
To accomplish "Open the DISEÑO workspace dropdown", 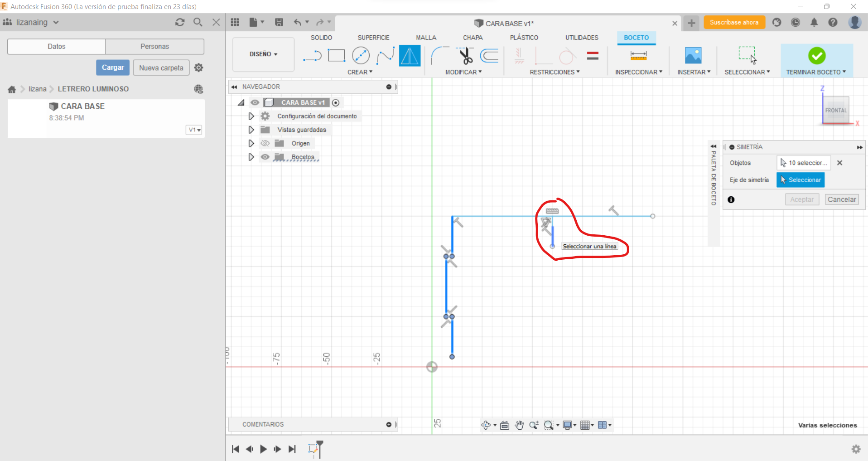I will click(x=263, y=54).
